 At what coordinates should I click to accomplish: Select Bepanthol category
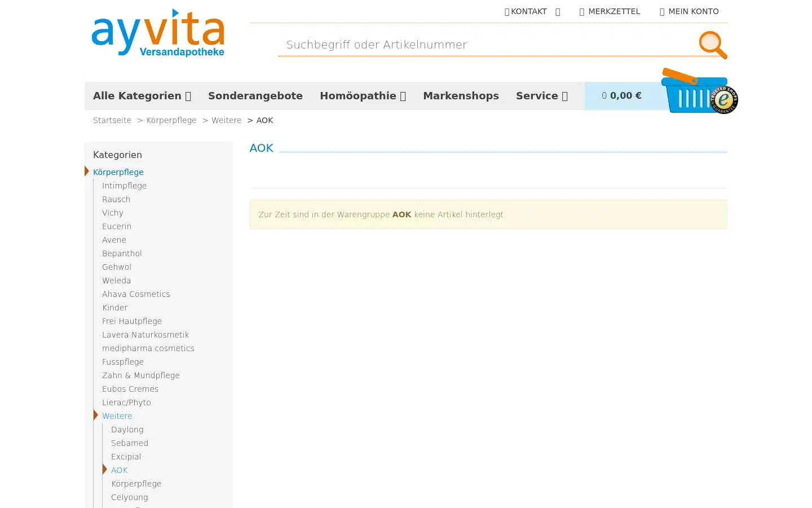(122, 253)
